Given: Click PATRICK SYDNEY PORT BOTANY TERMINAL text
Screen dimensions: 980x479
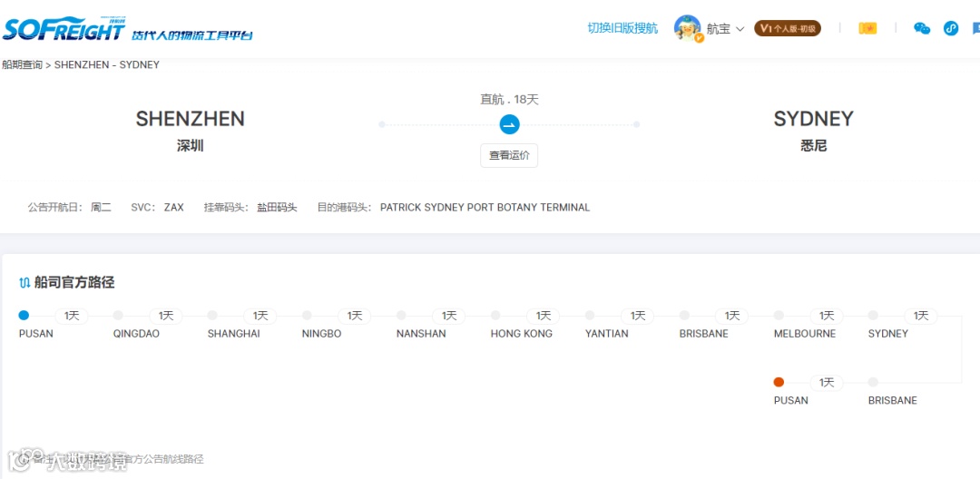Looking at the screenshot, I should click(485, 208).
